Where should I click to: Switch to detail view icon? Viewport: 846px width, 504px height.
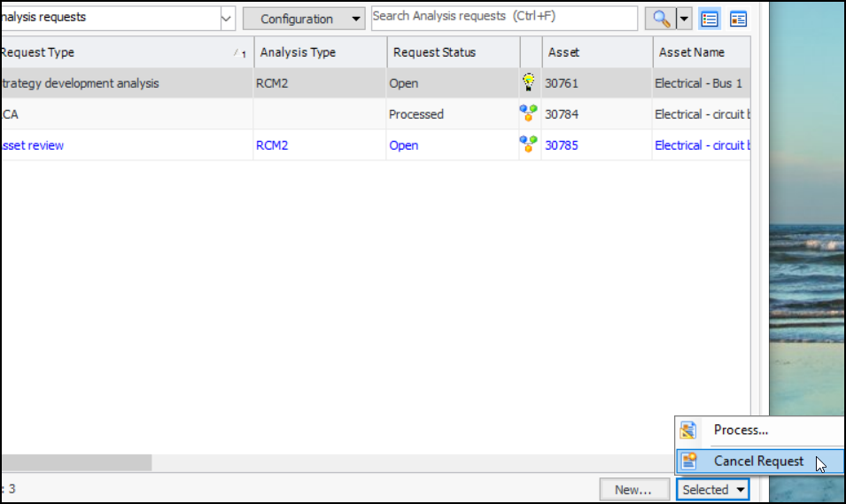(x=738, y=19)
